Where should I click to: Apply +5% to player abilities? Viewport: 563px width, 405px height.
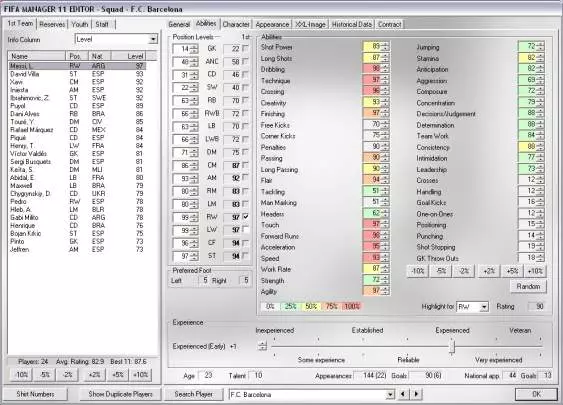[x=512, y=271]
